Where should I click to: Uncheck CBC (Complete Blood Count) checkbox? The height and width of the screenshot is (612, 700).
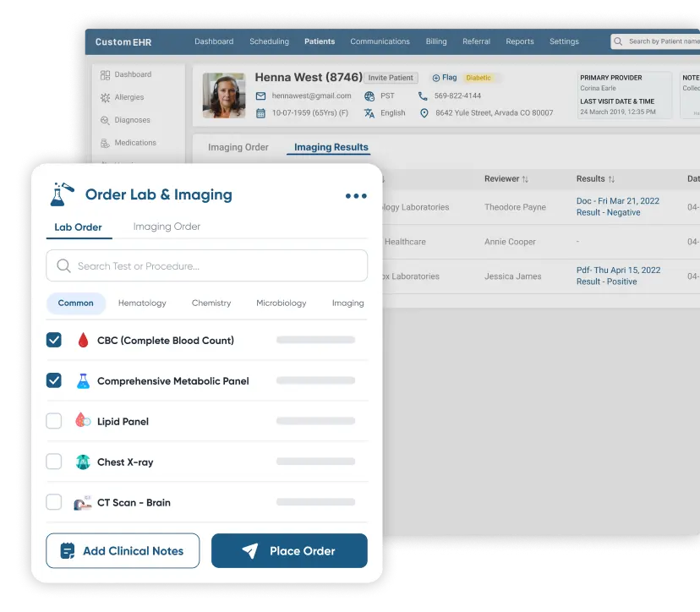(x=54, y=340)
